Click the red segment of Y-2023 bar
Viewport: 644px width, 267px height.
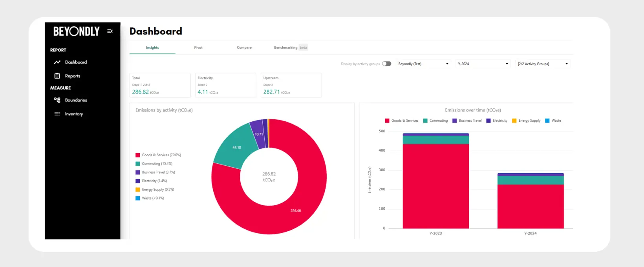click(436, 186)
